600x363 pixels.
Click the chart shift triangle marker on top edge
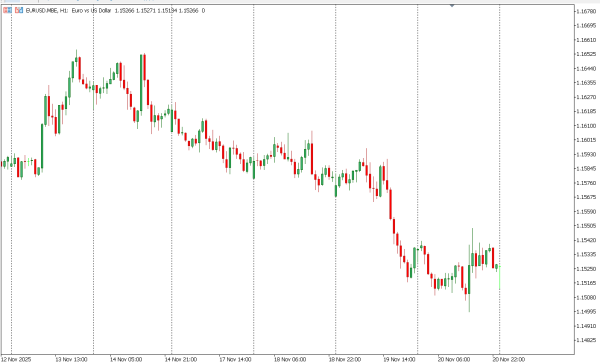(452, 5)
